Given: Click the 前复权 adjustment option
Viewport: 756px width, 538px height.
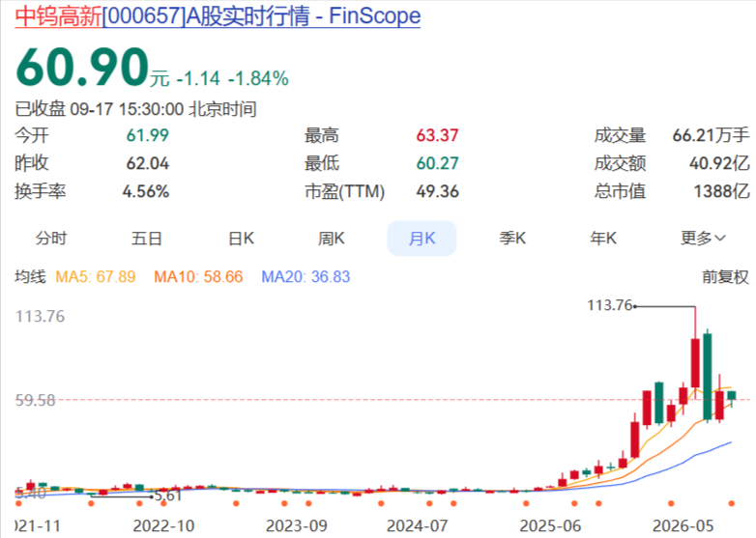Looking at the screenshot, I should click(x=725, y=277).
